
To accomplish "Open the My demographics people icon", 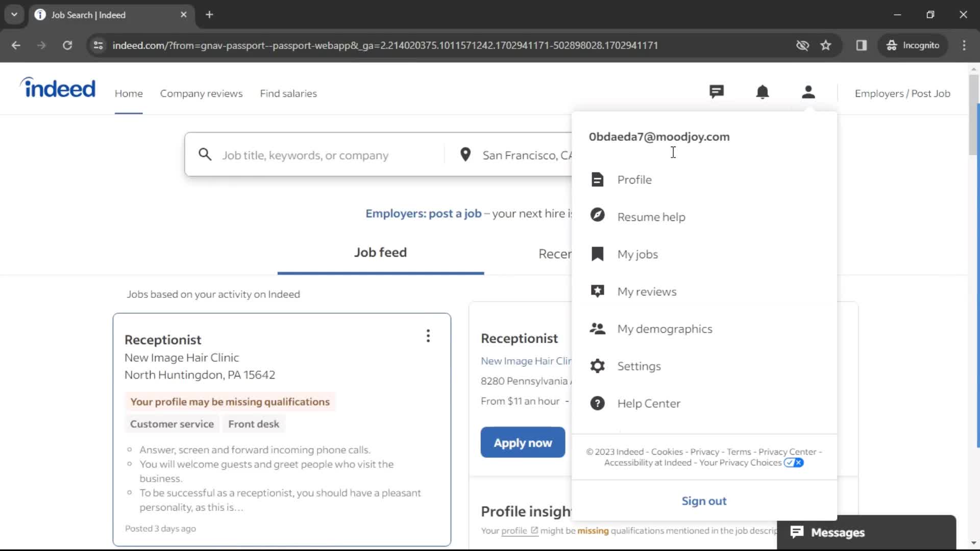I will click(597, 329).
